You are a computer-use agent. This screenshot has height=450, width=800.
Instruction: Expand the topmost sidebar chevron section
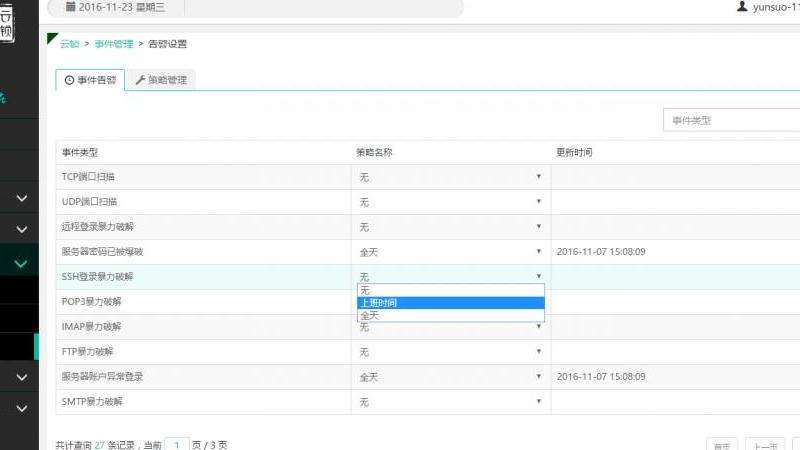click(21, 199)
